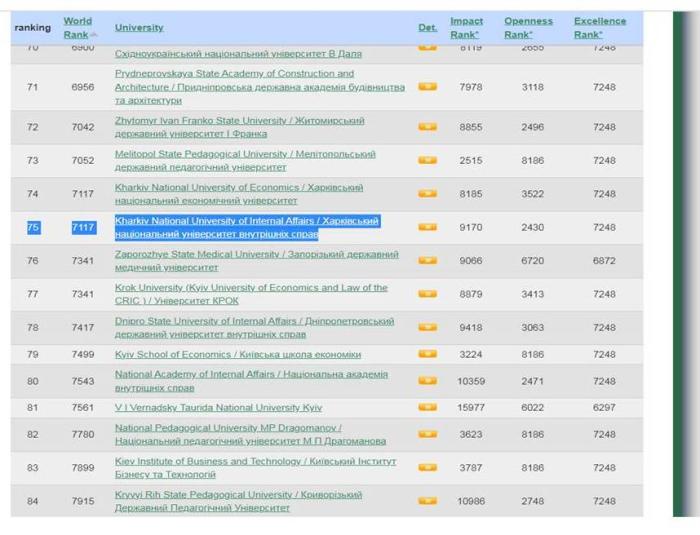Viewport: 700px width, 535px height.
Task: Sort by Impact Rank column header
Action: tap(466, 27)
